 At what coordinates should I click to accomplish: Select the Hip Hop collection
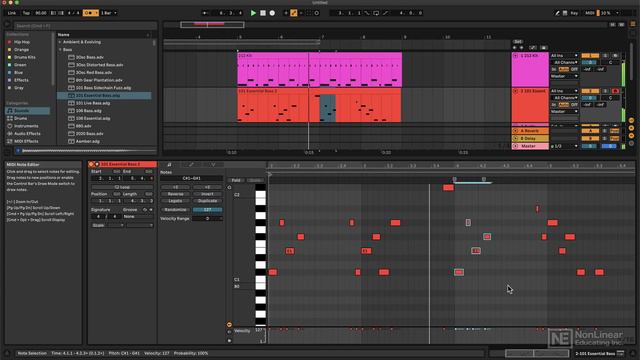click(x=22, y=42)
